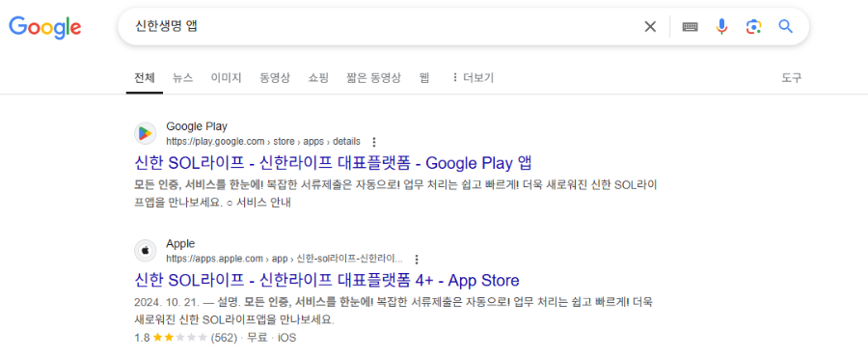Select the 전체 tab
Viewport: 868px width, 358px height.
click(145, 77)
